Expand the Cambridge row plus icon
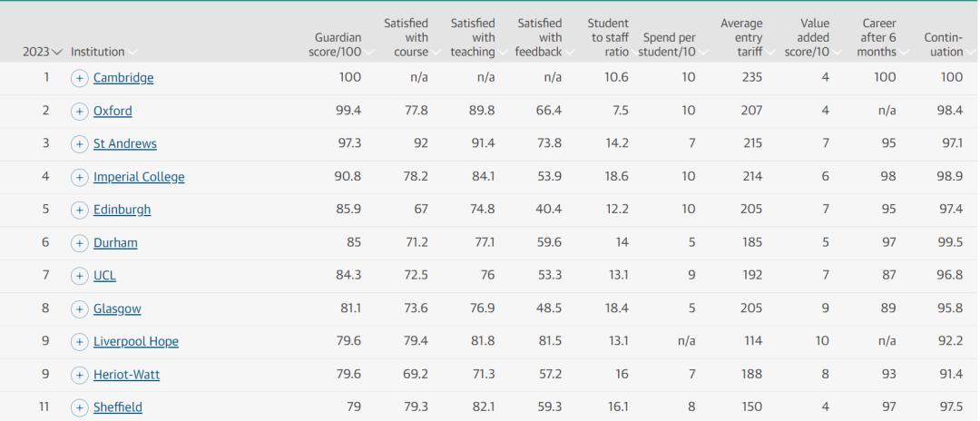980x421 pixels. (79, 78)
